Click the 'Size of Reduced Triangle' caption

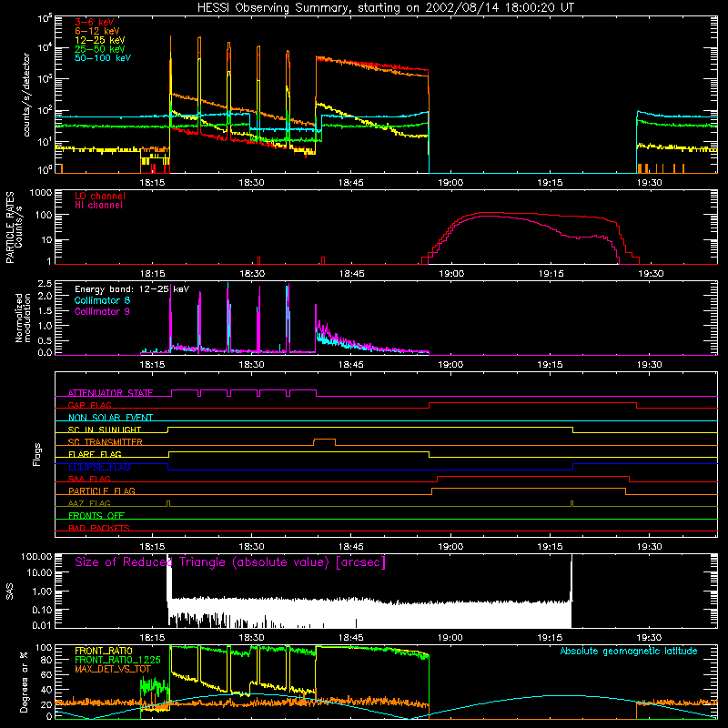[x=230, y=562]
